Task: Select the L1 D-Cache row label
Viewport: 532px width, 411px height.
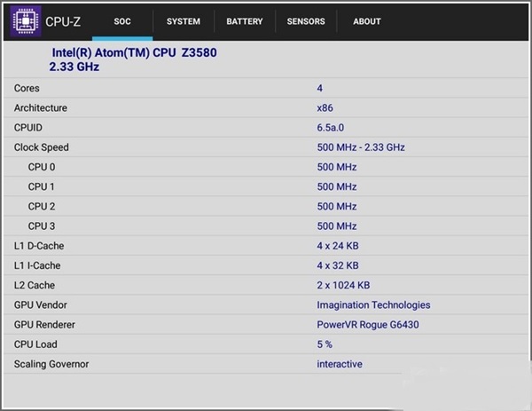Action: (39, 246)
